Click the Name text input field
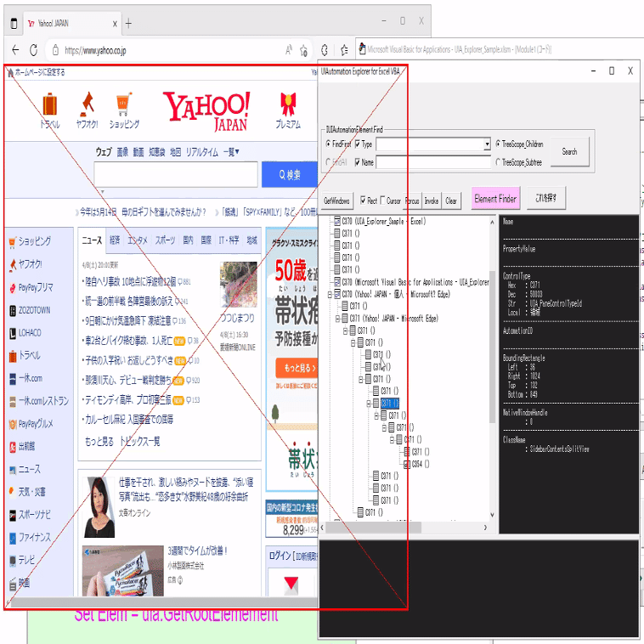This screenshot has height=644, width=644. [433, 162]
